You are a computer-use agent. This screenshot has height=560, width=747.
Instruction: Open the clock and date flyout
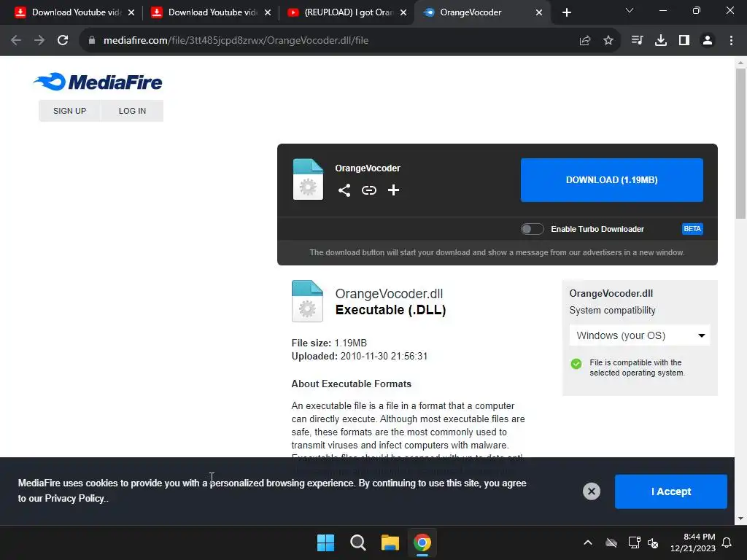coord(693,542)
